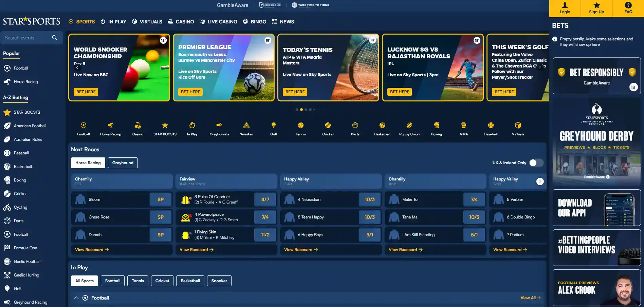This screenshot has width=644, height=307.
Task: Open the Greyhound Derby promo image
Action: click(596, 142)
